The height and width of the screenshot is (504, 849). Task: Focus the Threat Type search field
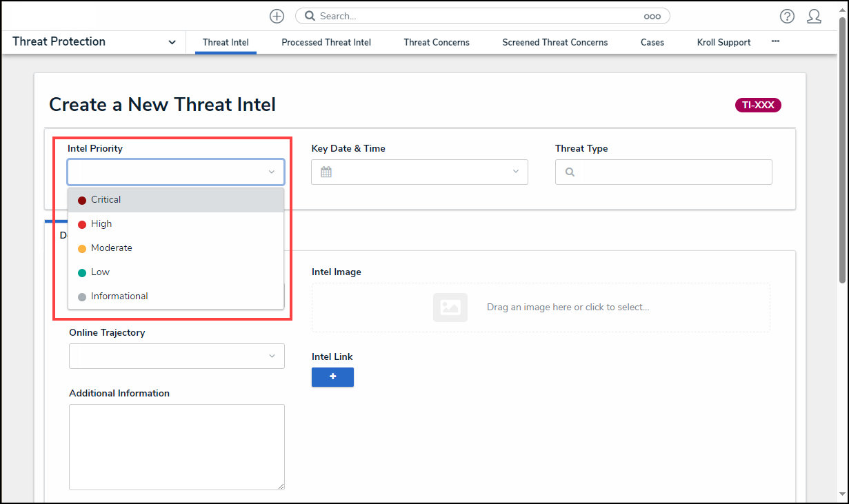coord(663,172)
